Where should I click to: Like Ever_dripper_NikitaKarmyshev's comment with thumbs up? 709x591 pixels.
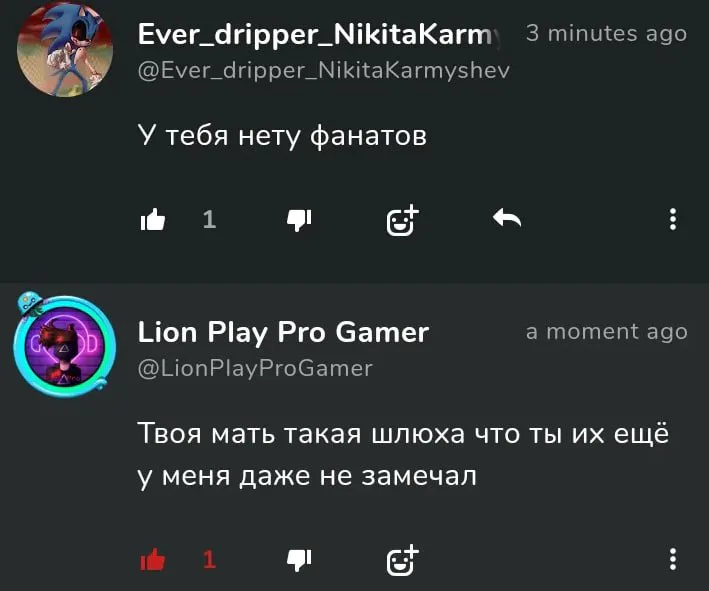click(153, 220)
